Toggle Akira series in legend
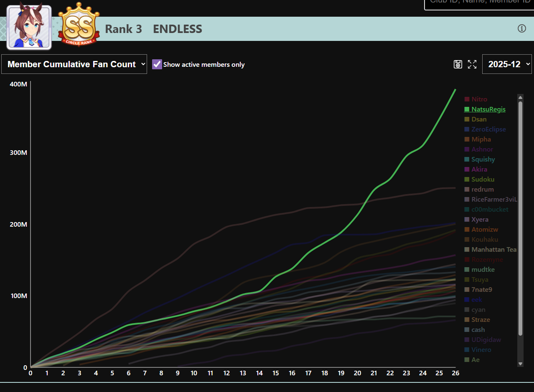 (x=476, y=169)
